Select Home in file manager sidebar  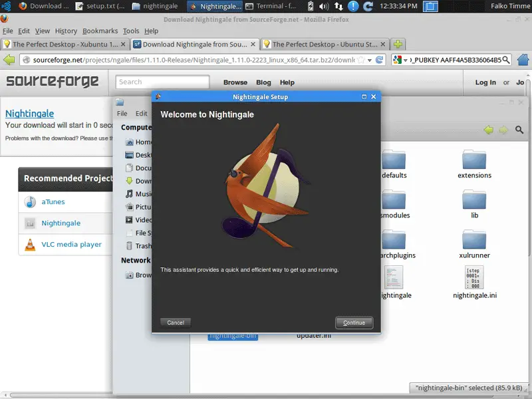pyautogui.click(x=138, y=142)
